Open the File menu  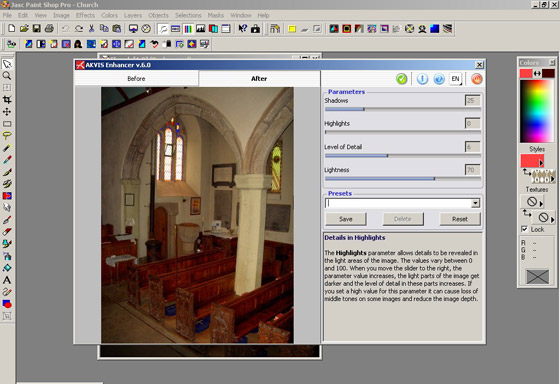(x=7, y=15)
